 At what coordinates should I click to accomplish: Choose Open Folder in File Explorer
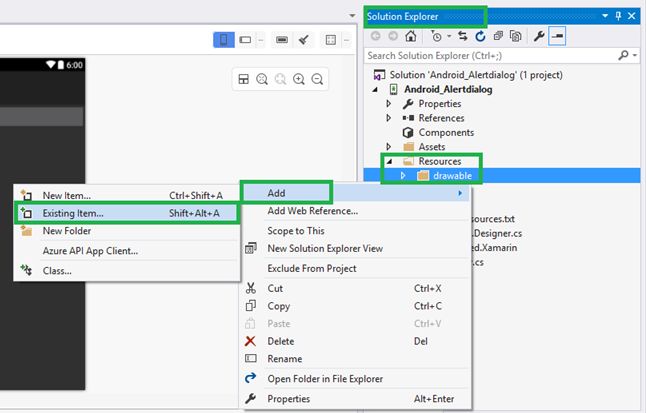(x=356, y=379)
